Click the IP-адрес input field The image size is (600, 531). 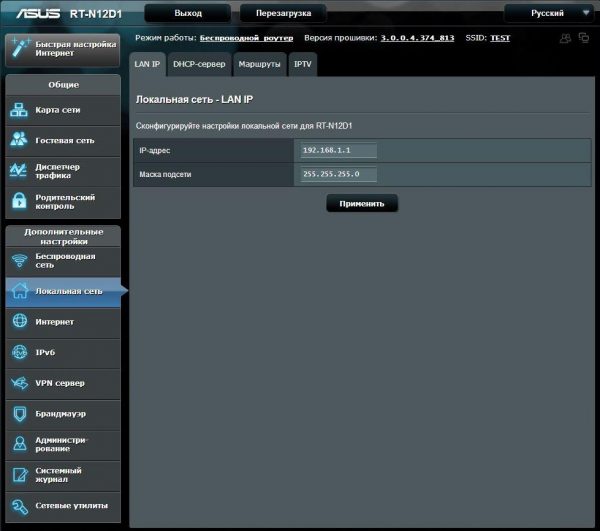[338, 151]
